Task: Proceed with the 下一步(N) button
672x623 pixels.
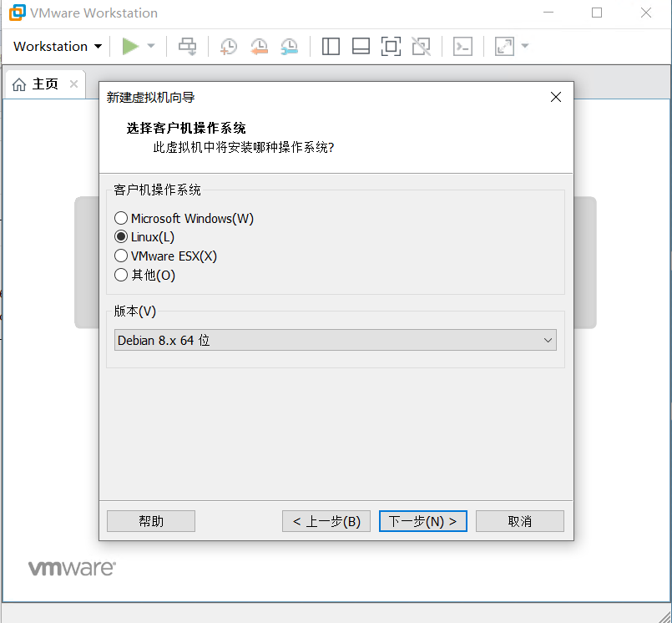Action: (423, 521)
